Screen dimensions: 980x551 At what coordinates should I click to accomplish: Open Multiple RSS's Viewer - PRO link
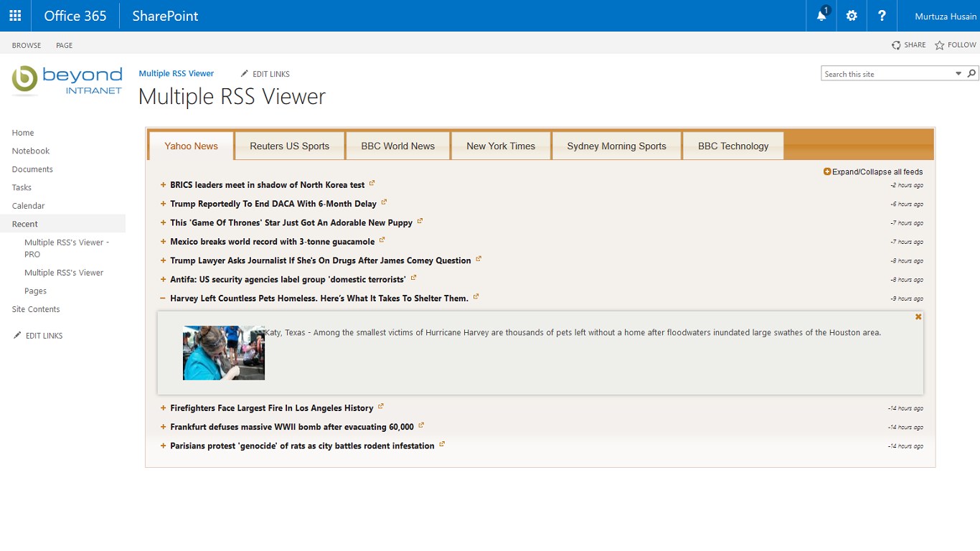coord(67,248)
